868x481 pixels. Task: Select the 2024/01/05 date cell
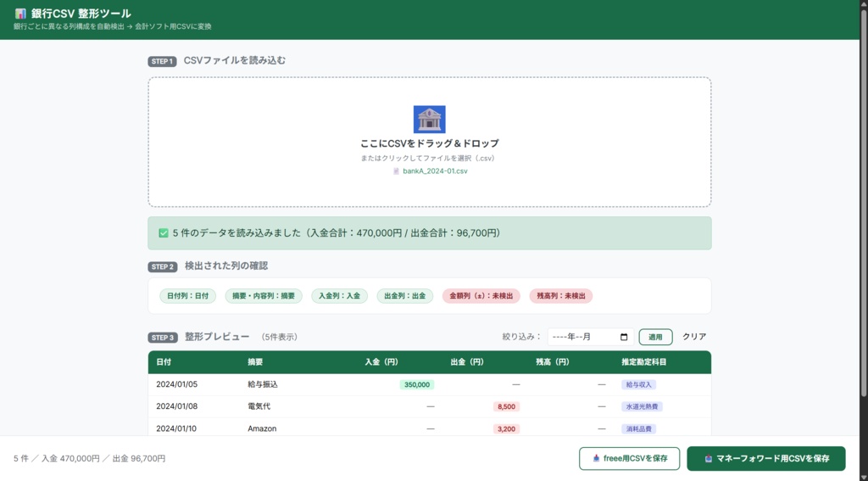pyautogui.click(x=176, y=384)
